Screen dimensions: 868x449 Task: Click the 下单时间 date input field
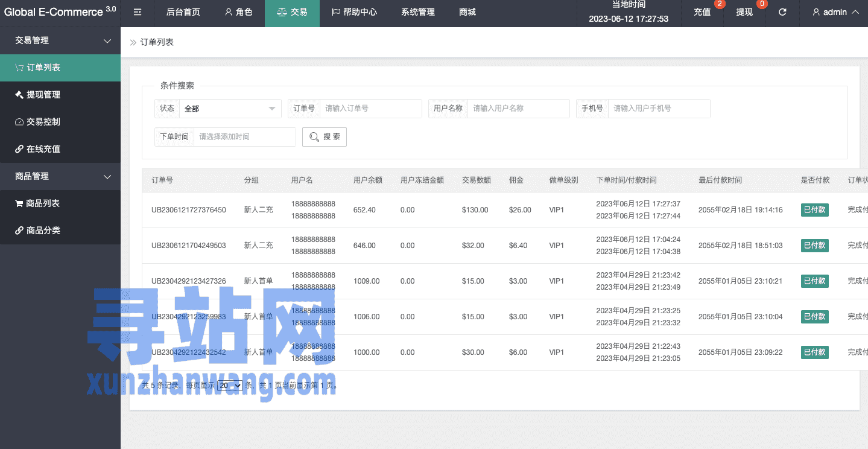244,137
